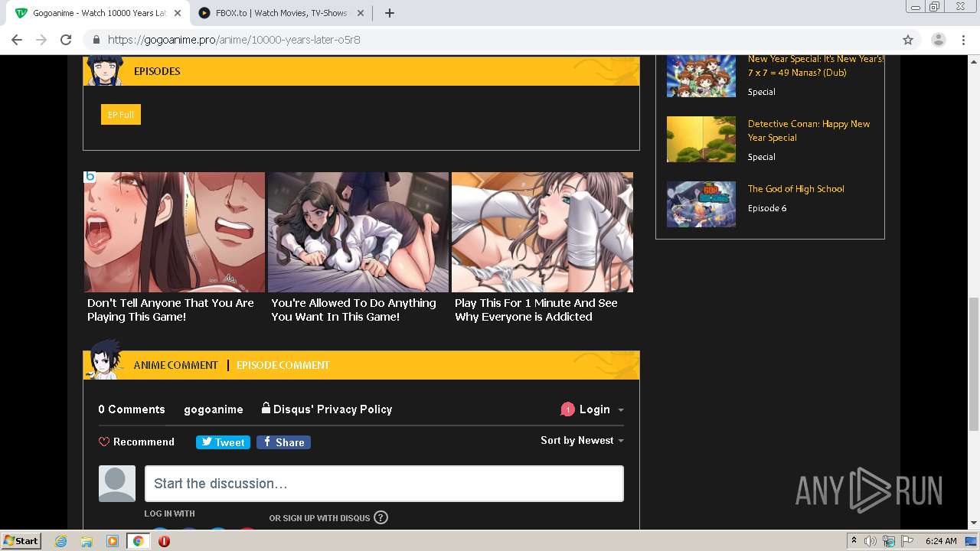Click the 'Episode 6' text
The image size is (980, 551).
[767, 208]
